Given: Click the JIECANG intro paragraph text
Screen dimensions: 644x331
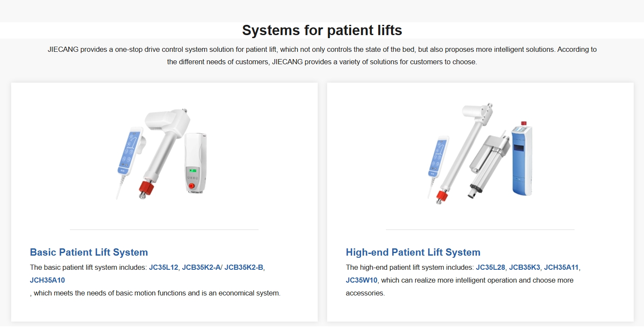Looking at the screenshot, I should [x=322, y=56].
